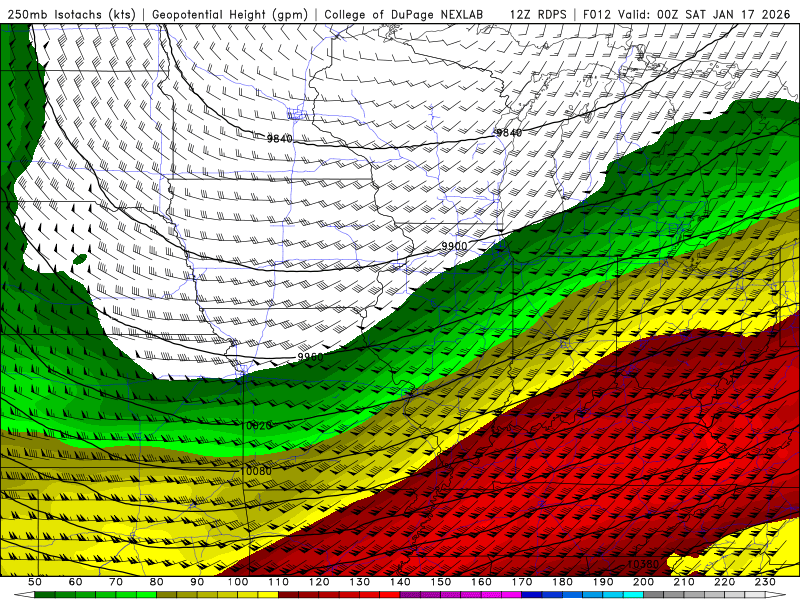Click the colorbar scale label 70
The height and width of the screenshot is (600, 800).
coord(116,582)
